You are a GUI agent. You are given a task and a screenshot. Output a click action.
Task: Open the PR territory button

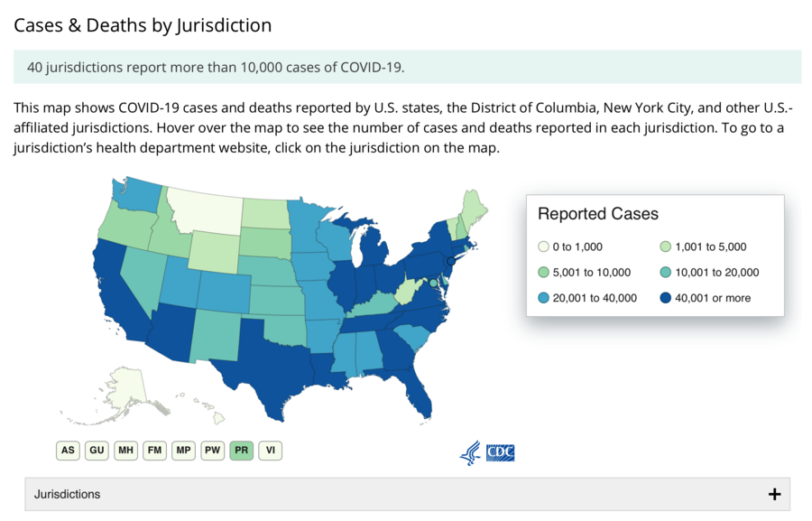point(241,450)
